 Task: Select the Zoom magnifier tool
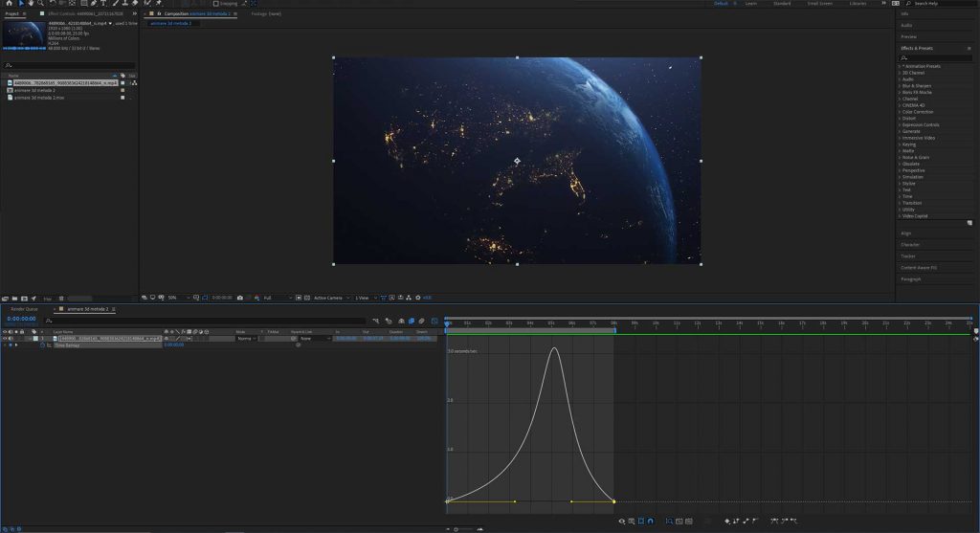point(40,3)
